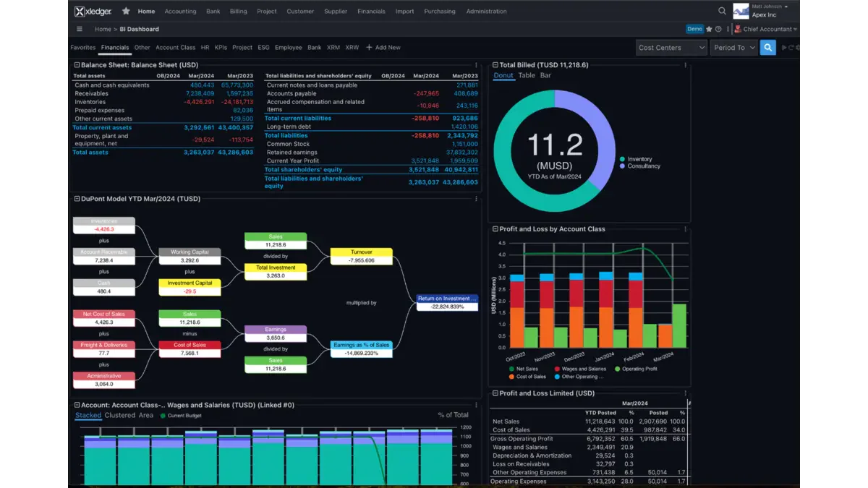
Task: Select the Table view in Total Billed
Action: 527,75
